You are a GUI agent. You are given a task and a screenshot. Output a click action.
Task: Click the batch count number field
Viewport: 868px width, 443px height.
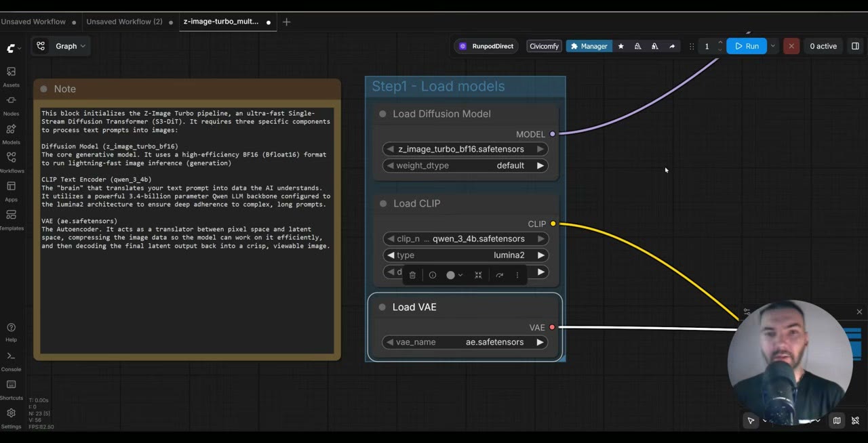(x=707, y=46)
